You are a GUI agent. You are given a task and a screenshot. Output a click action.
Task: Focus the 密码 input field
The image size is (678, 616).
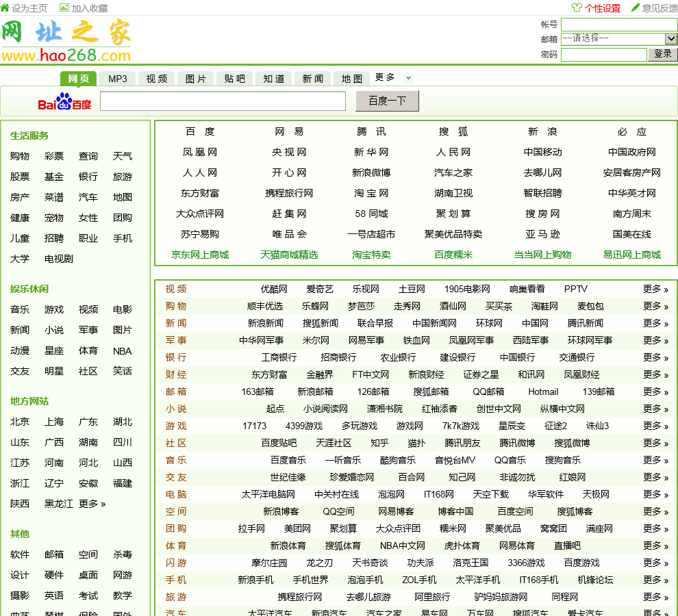[x=603, y=55]
